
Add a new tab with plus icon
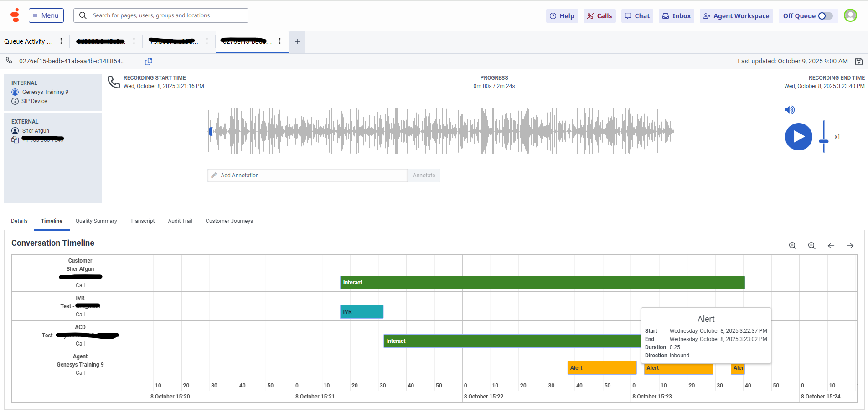(x=297, y=42)
